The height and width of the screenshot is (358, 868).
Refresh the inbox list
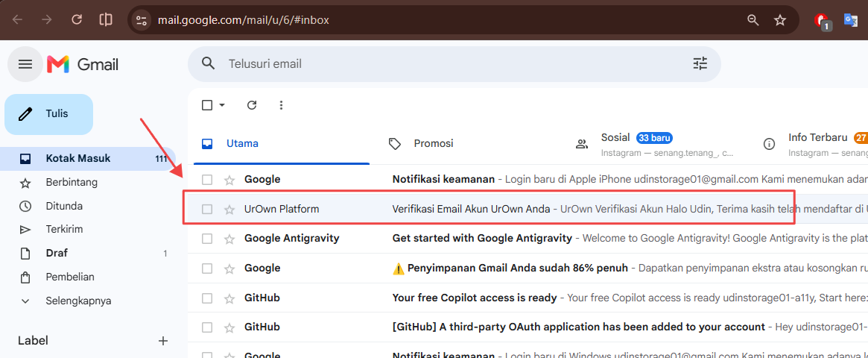click(x=252, y=105)
